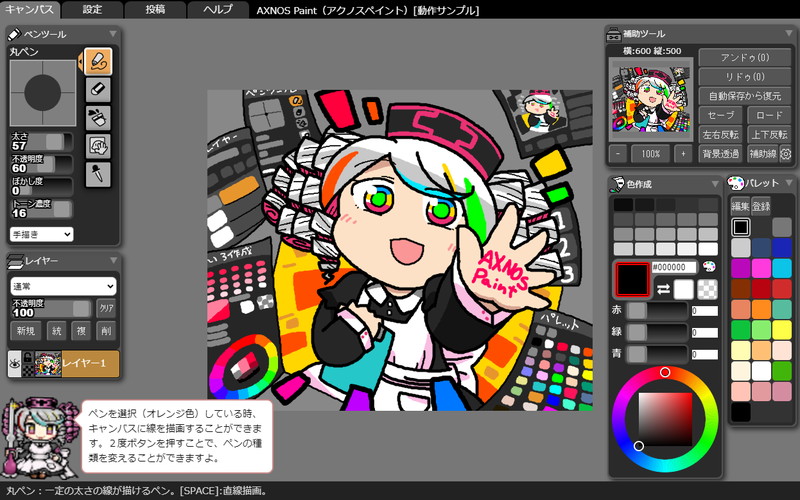Click the canvas navigator thumbnail preview

[651, 99]
